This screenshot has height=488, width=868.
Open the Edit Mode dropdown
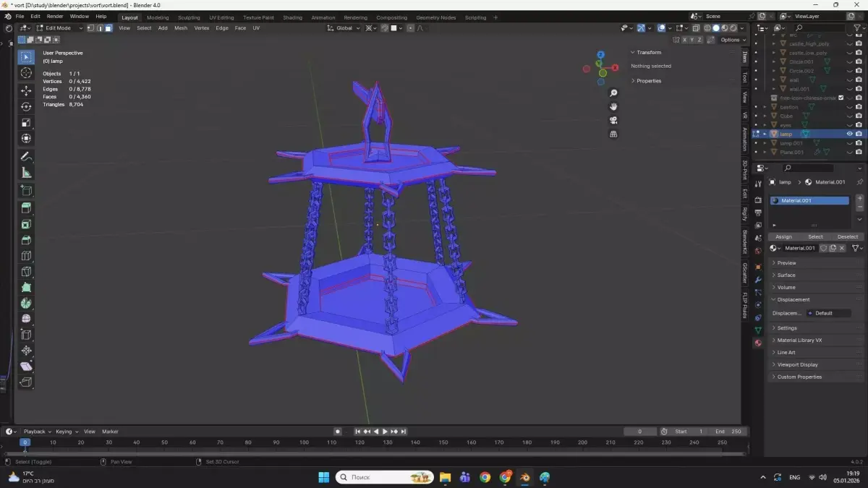click(60, 28)
